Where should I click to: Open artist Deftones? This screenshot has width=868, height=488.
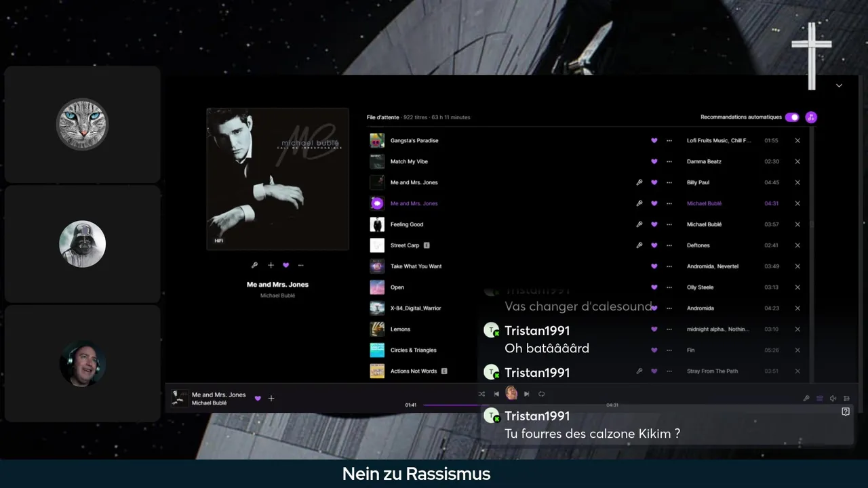[698, 245]
